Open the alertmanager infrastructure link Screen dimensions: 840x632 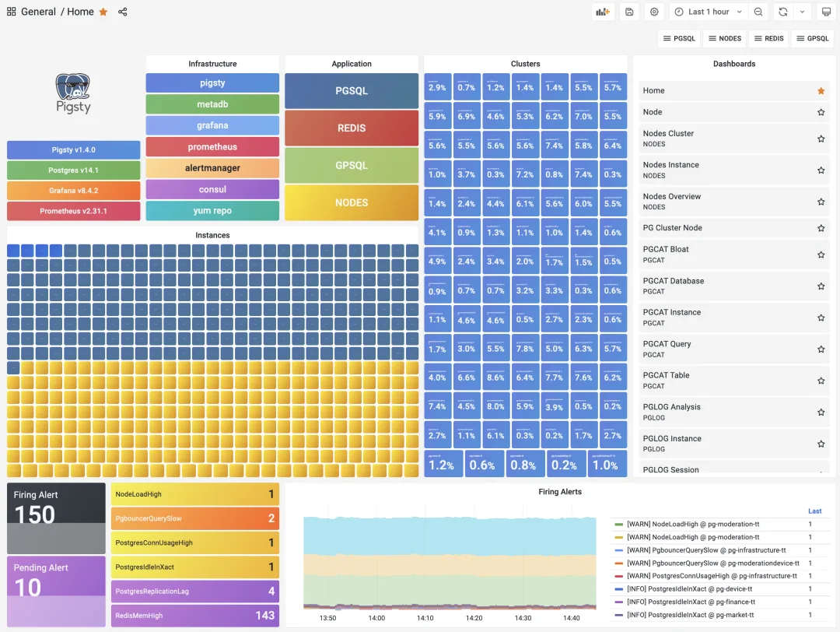(212, 168)
